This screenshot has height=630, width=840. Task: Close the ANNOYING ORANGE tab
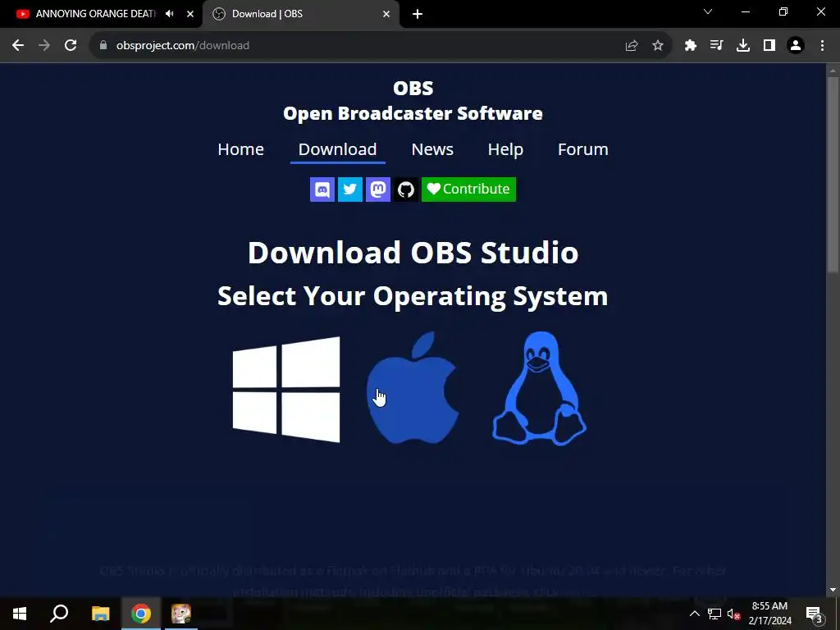click(x=190, y=14)
